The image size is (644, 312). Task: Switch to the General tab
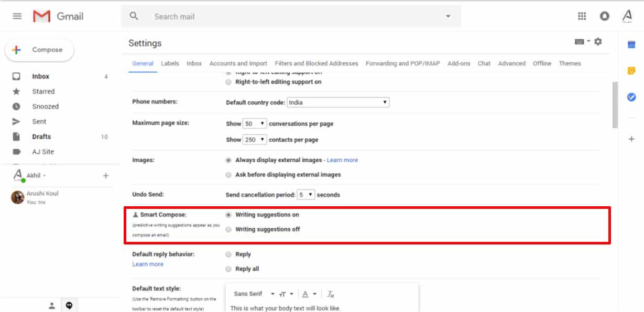coord(143,63)
